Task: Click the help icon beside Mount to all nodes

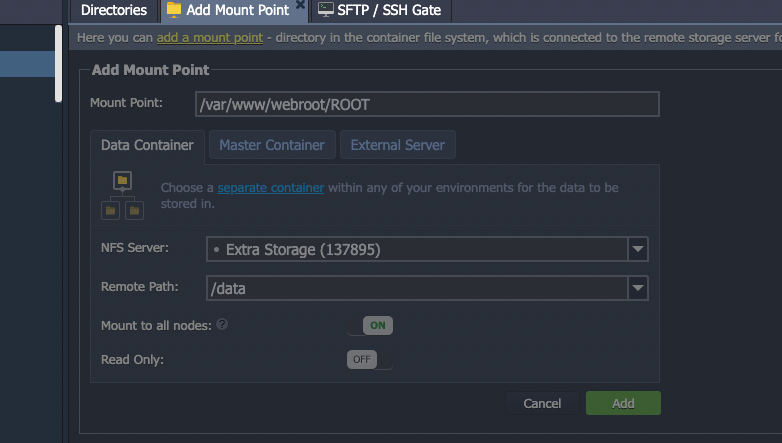Action: 222,325
